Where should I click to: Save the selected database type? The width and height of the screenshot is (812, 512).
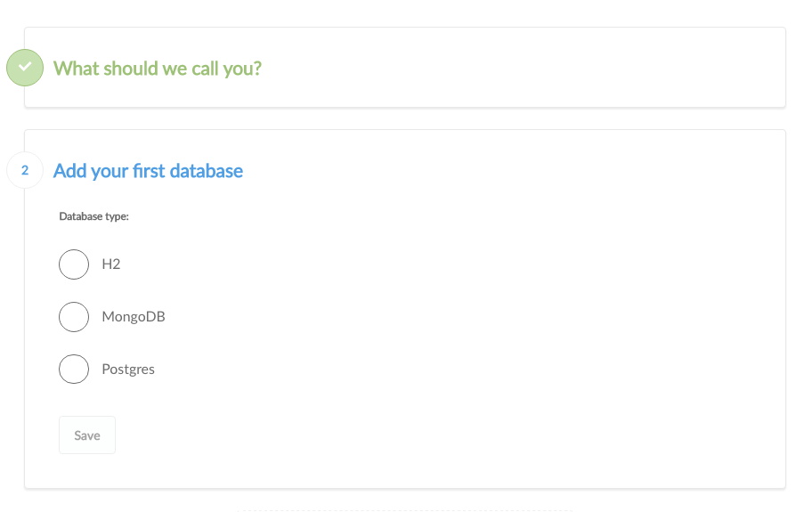[x=87, y=435]
